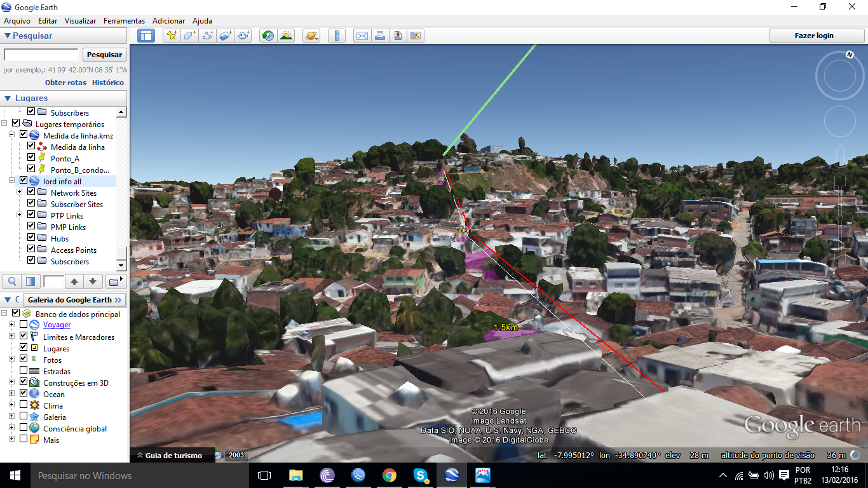The width and height of the screenshot is (868, 488).
Task: Open the Editar menu
Action: coord(48,21)
